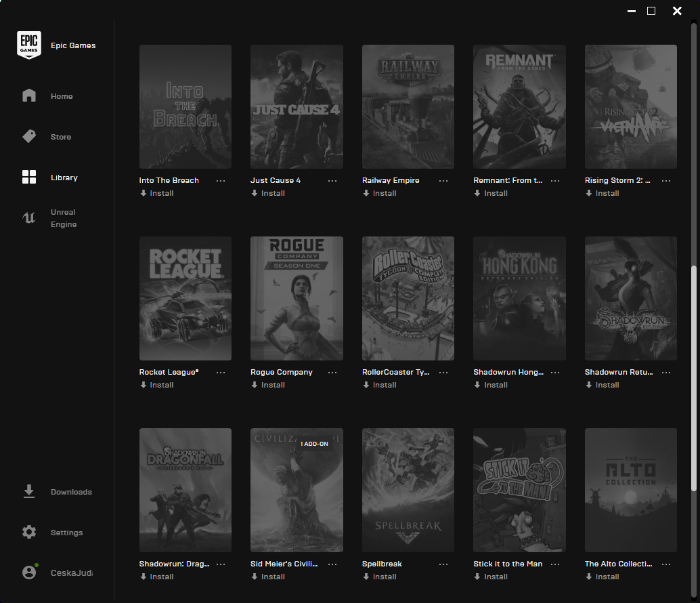
Task: Install Railway Empire
Action: click(380, 193)
